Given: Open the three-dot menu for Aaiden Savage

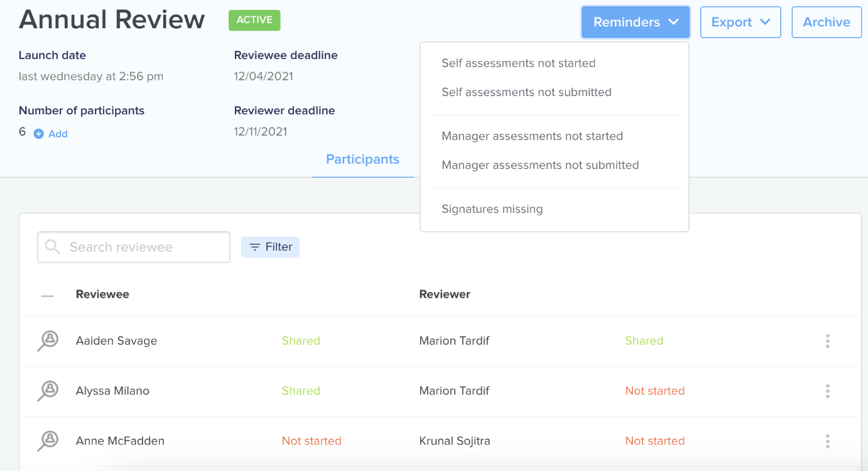Looking at the screenshot, I should (827, 341).
